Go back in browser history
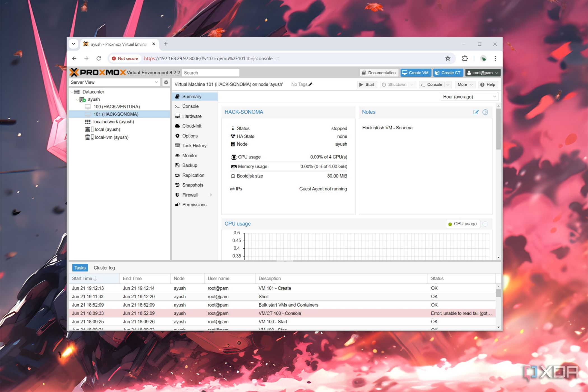Viewport: 588px width, 392px height. click(x=74, y=58)
